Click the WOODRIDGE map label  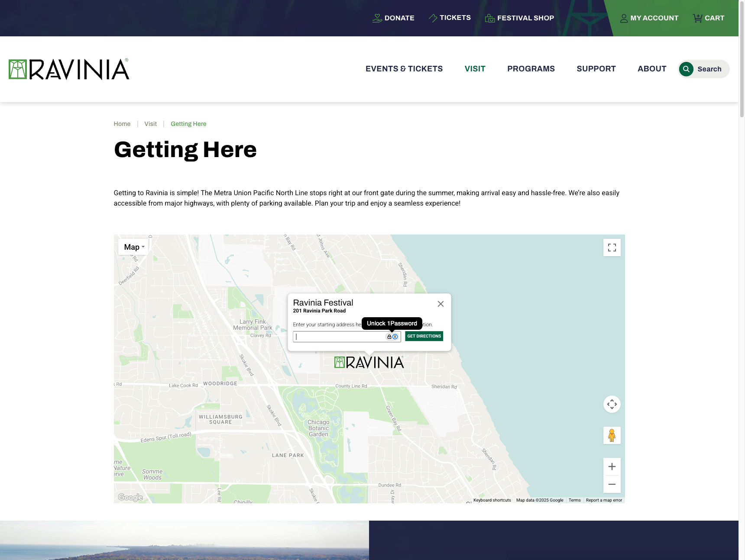click(x=220, y=383)
